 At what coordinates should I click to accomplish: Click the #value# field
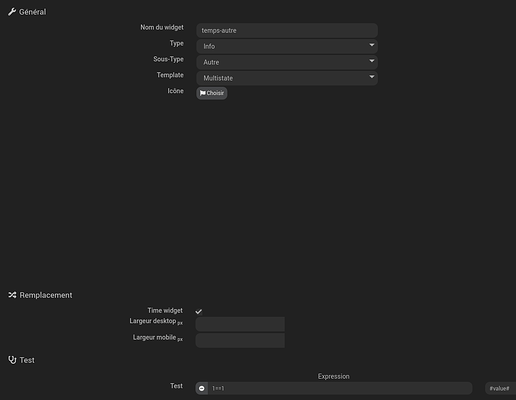pos(500,388)
